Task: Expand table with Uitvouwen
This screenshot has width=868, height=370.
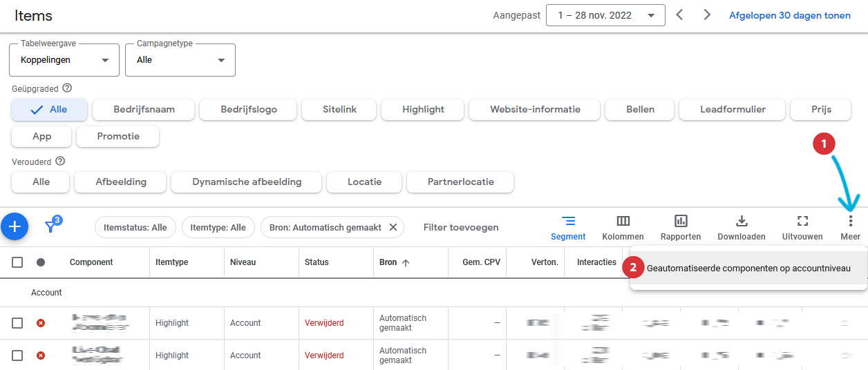Action: click(802, 227)
